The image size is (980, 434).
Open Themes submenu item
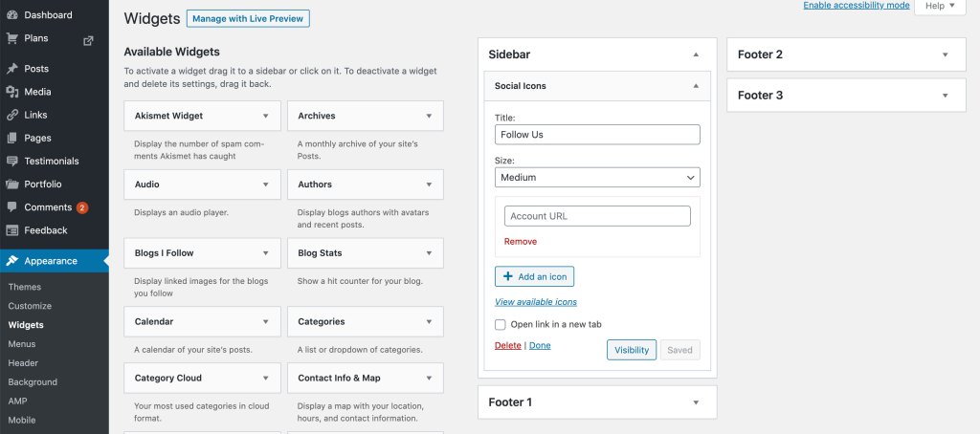tap(25, 287)
